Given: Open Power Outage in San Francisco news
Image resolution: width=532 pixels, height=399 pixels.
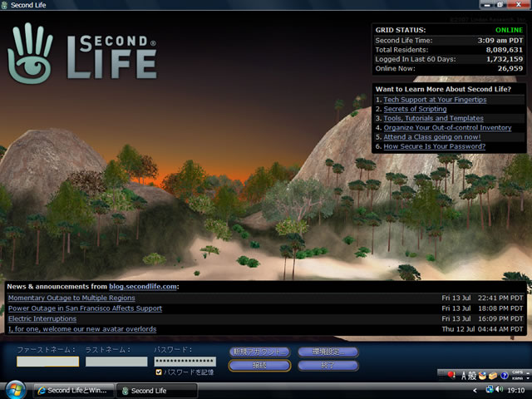Looking at the screenshot, I should (x=85, y=308).
